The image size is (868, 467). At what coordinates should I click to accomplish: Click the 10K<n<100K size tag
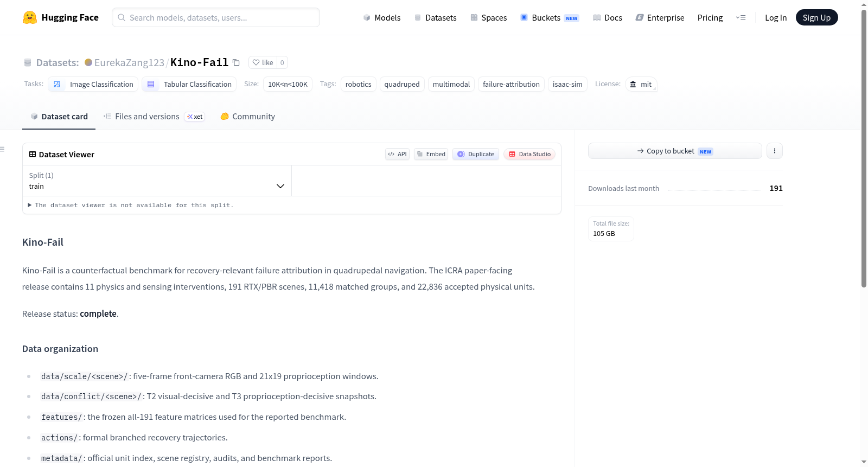(x=288, y=84)
